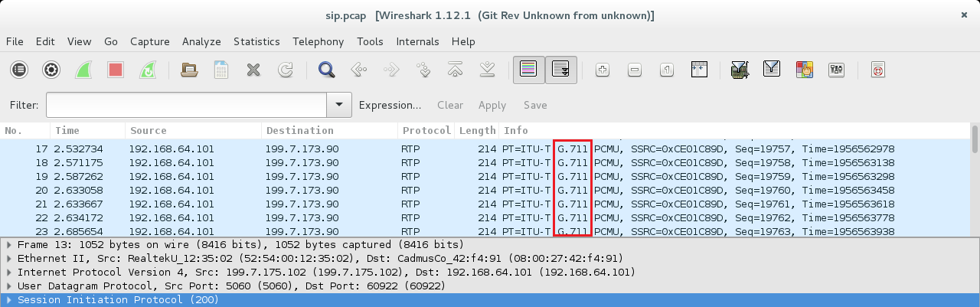
Task: Expand the User Datagram Protocol node
Action: 8,286
